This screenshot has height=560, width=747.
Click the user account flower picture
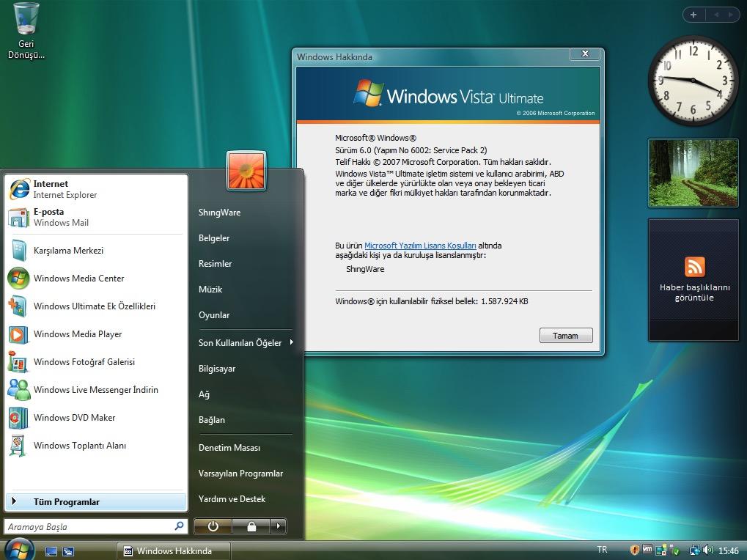click(x=246, y=171)
